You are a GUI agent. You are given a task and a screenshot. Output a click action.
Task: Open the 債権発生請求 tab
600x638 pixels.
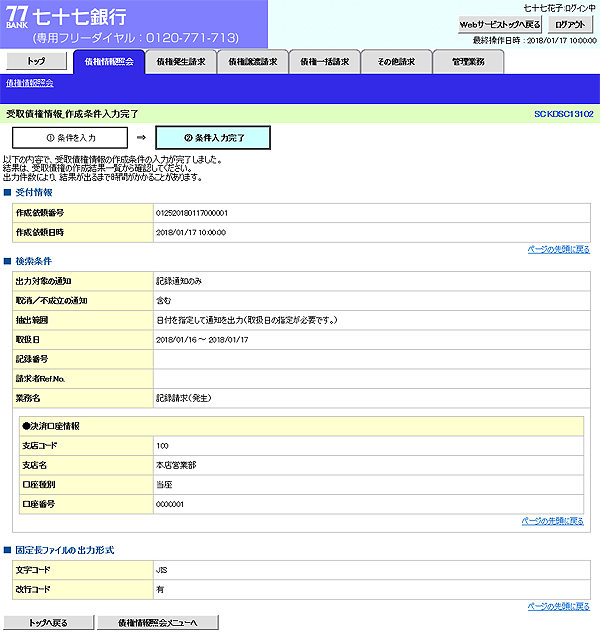pos(181,62)
